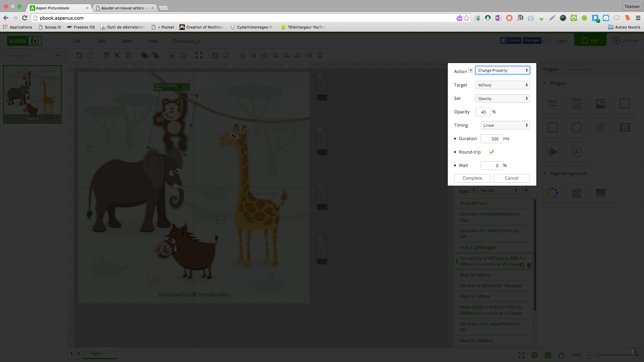644x362 pixels.
Task: Add the Video film widget
Action: 625,127
